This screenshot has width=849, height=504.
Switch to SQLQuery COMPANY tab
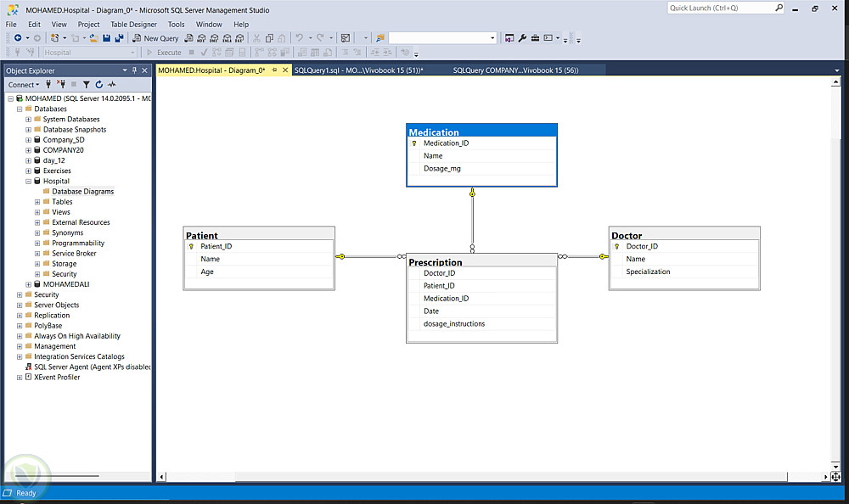coord(515,70)
